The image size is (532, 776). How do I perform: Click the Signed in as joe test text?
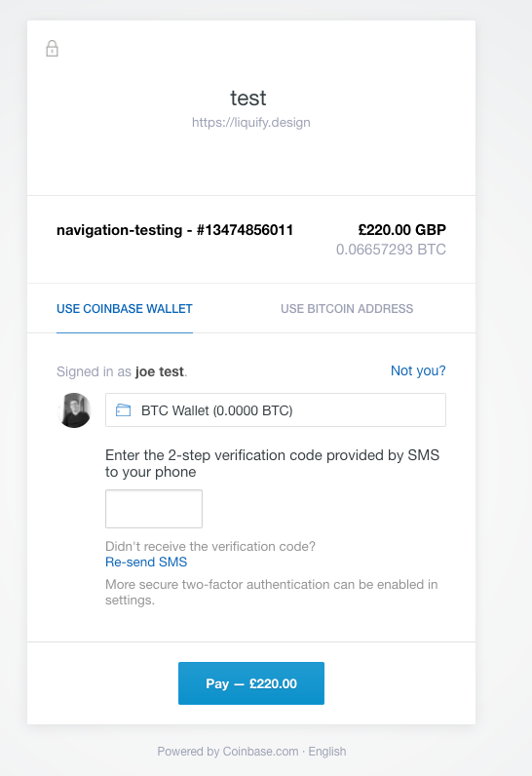[x=122, y=371]
